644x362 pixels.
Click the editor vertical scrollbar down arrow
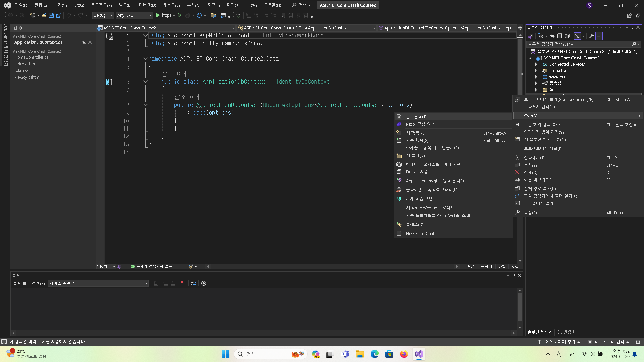[x=520, y=261]
